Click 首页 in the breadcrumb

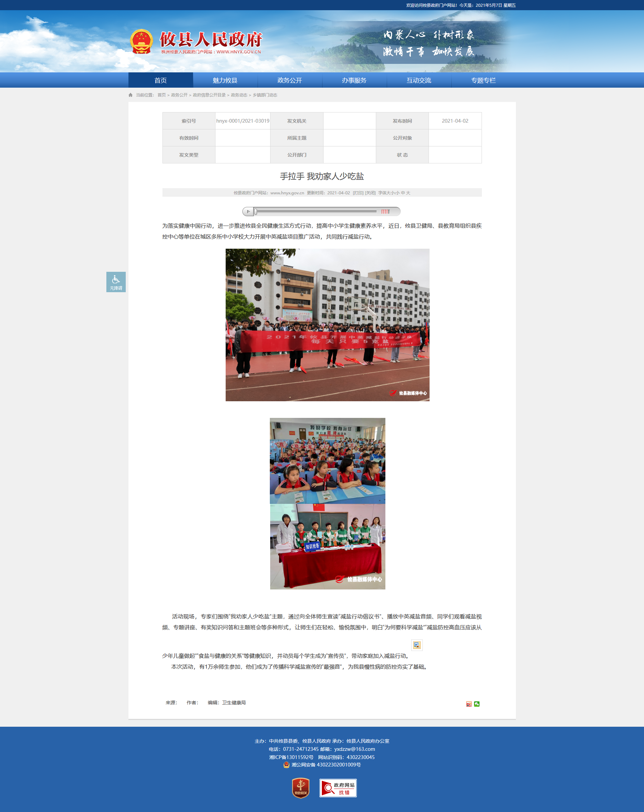[x=162, y=95]
